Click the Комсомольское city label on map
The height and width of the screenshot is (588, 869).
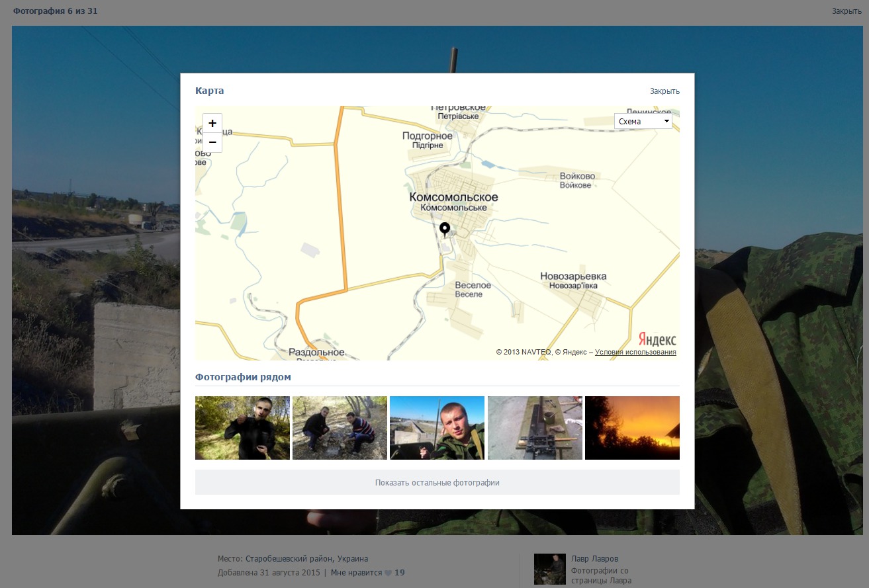[x=453, y=197]
